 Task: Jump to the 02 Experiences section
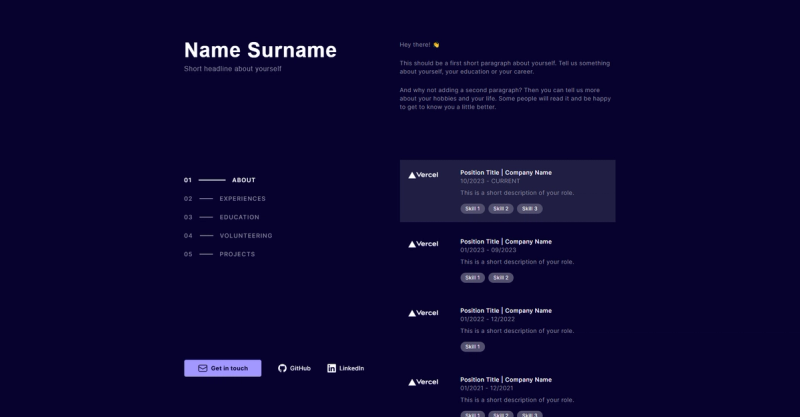pyautogui.click(x=225, y=199)
